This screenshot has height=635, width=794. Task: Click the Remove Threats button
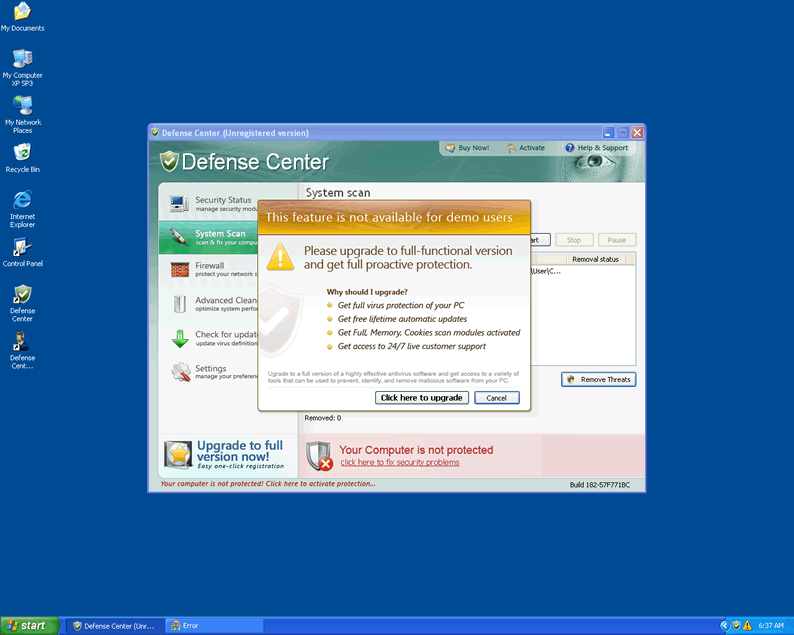click(x=598, y=379)
